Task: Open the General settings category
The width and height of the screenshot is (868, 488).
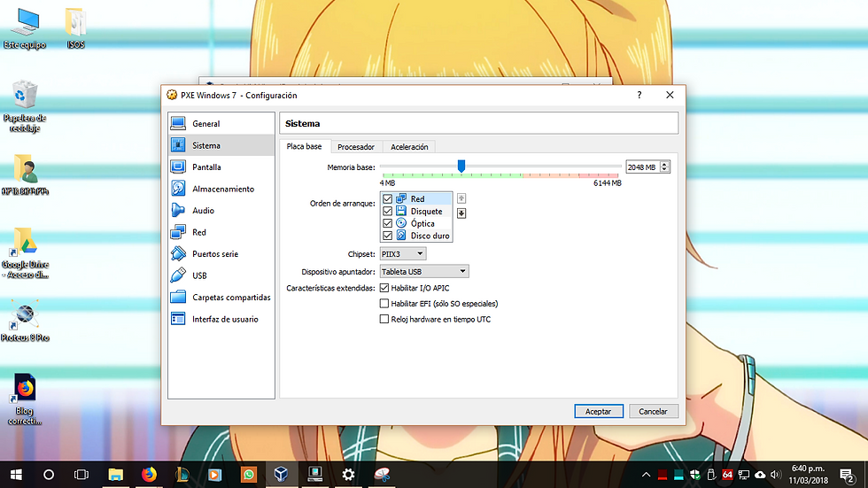Action: pos(221,123)
